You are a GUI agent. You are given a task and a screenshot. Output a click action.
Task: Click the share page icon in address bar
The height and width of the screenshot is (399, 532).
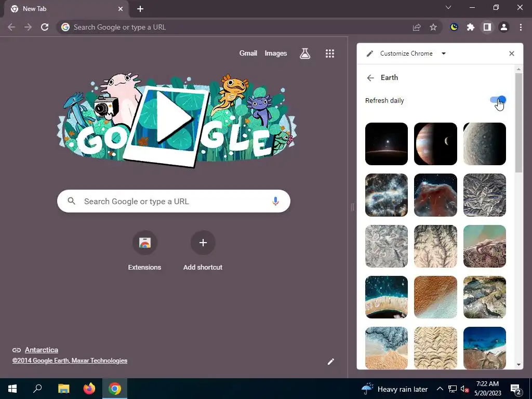pos(417,27)
